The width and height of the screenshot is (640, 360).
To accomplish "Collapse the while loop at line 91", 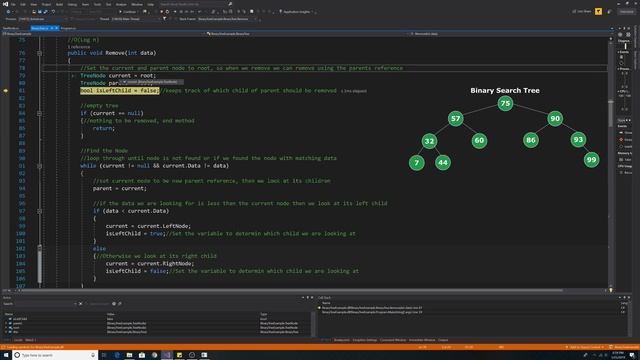I will 40,166.
